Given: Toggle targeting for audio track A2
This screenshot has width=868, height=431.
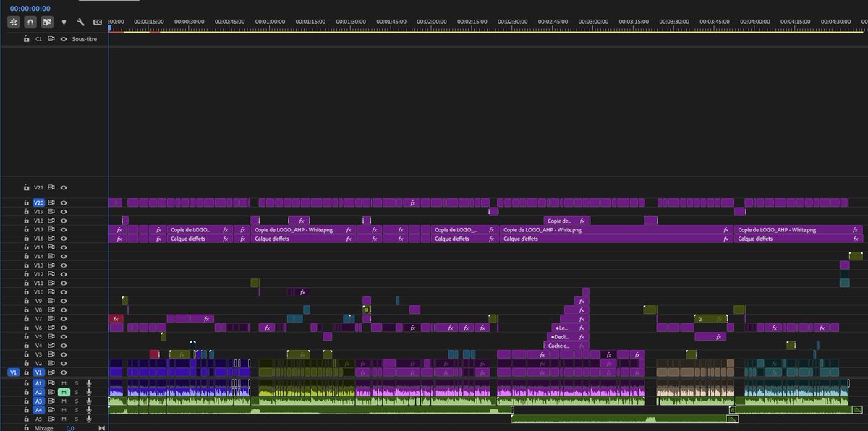Looking at the screenshot, I should click(39, 392).
